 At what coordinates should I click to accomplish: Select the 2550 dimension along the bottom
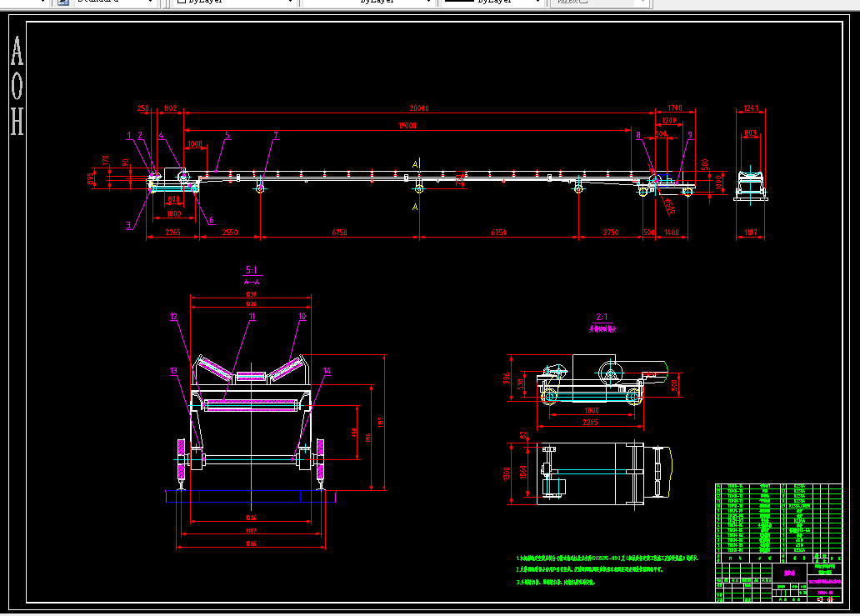click(230, 233)
